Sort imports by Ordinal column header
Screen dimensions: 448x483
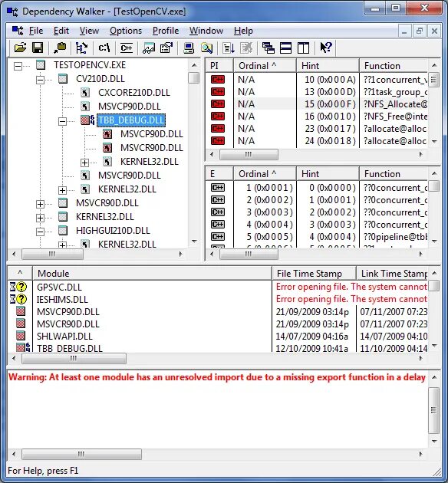tap(265, 66)
